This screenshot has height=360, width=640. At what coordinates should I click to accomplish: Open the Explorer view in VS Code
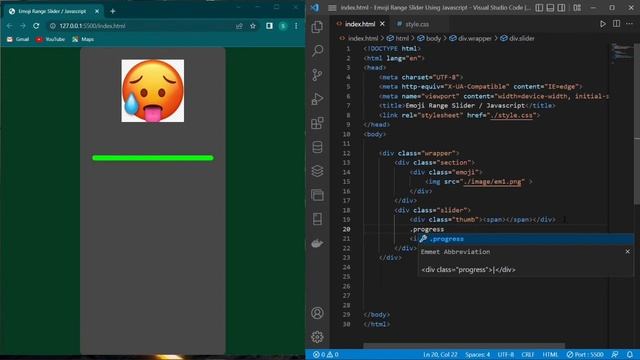point(318,27)
